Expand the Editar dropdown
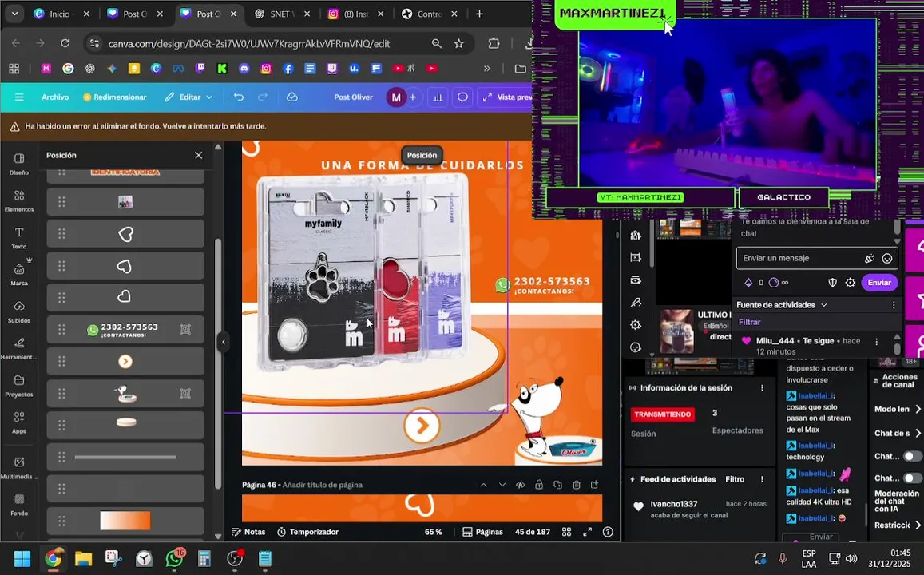 (x=188, y=97)
